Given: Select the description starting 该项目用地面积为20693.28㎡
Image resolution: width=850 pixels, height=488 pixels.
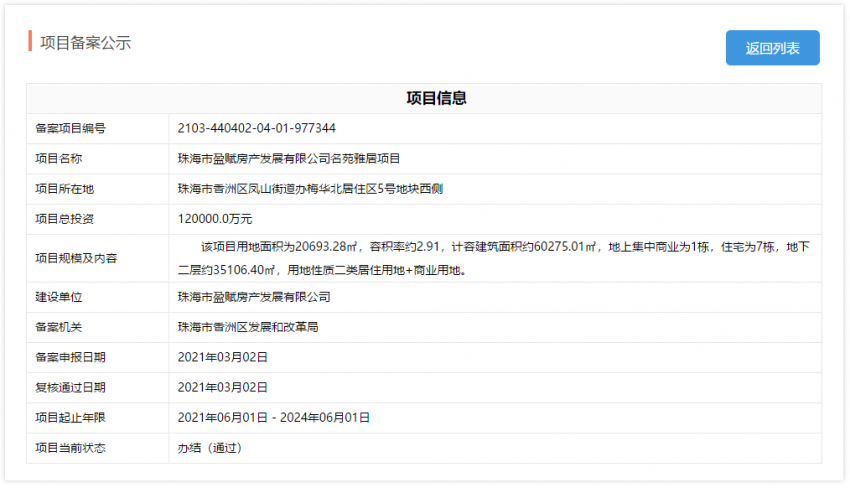Looking at the screenshot, I should (494, 258).
